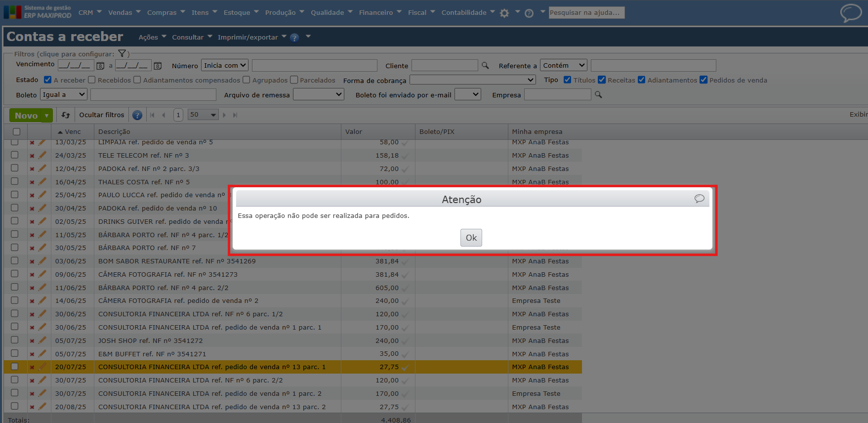This screenshot has width=868, height=423.
Task: Click the Ocultar filtros button
Action: click(102, 115)
